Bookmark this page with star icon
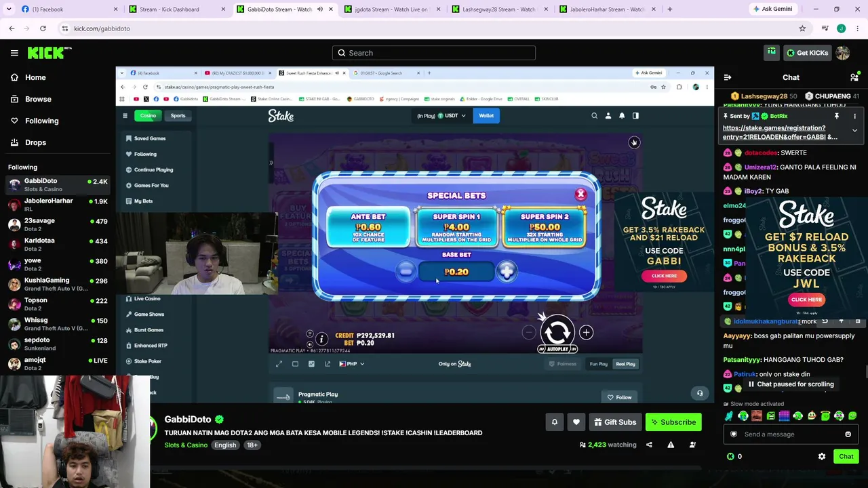 tap(802, 28)
